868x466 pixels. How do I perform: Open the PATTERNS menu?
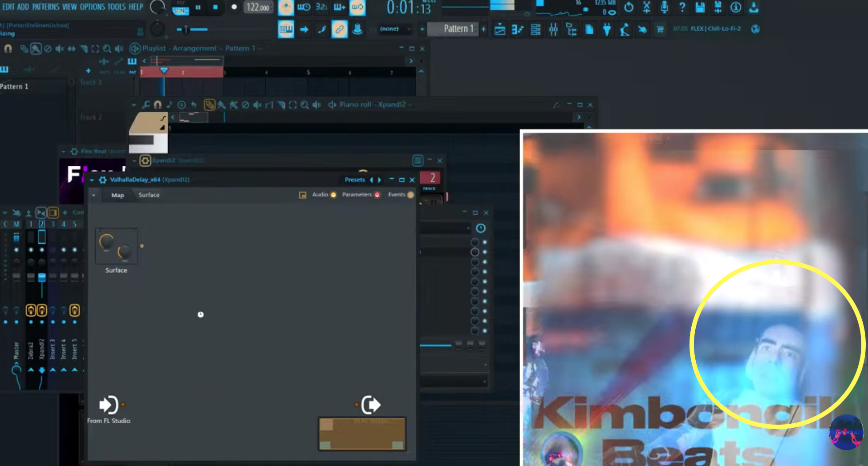(45, 7)
